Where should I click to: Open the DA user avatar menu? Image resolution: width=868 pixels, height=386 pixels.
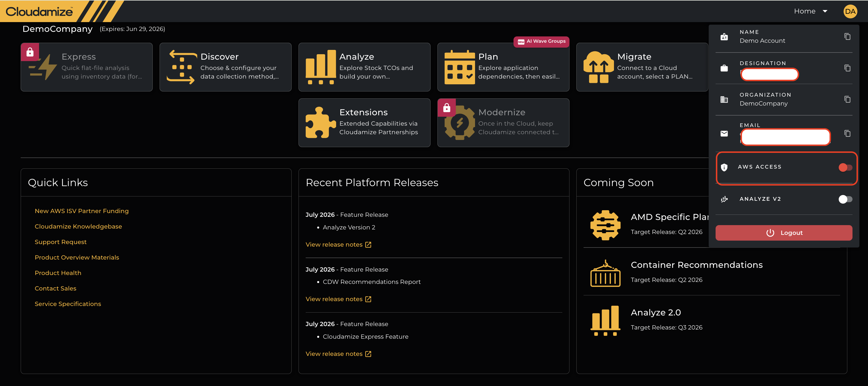tap(850, 11)
